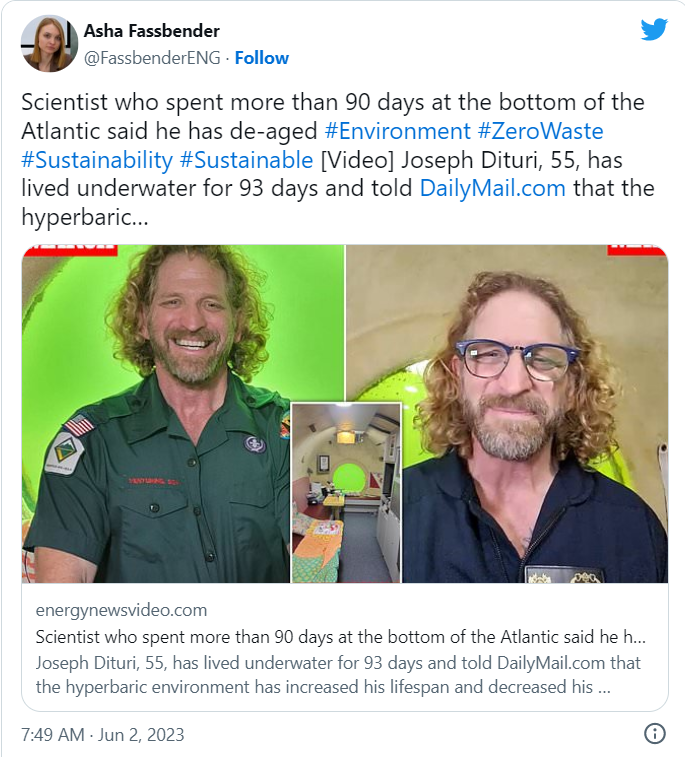Open the #Sustainability hashtag
The width and height of the screenshot is (685, 757).
click(x=97, y=160)
